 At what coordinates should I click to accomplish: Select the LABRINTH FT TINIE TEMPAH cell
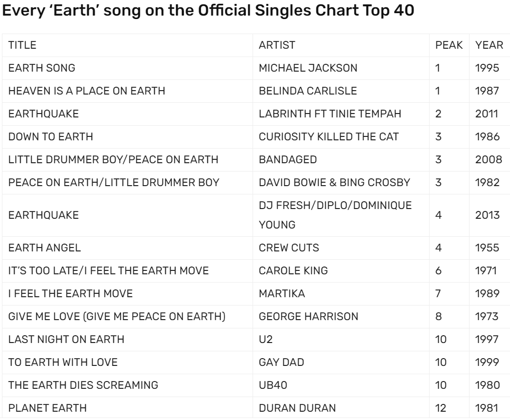pyautogui.click(x=331, y=114)
